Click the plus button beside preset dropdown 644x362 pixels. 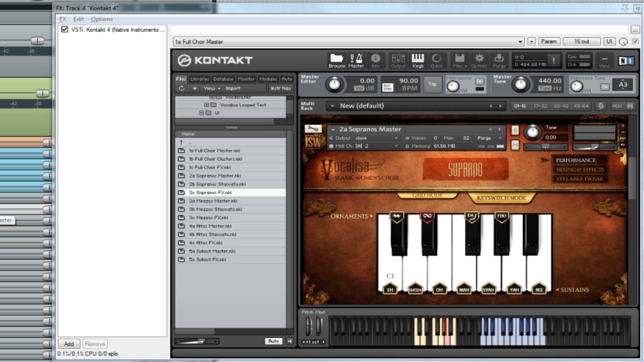point(531,42)
